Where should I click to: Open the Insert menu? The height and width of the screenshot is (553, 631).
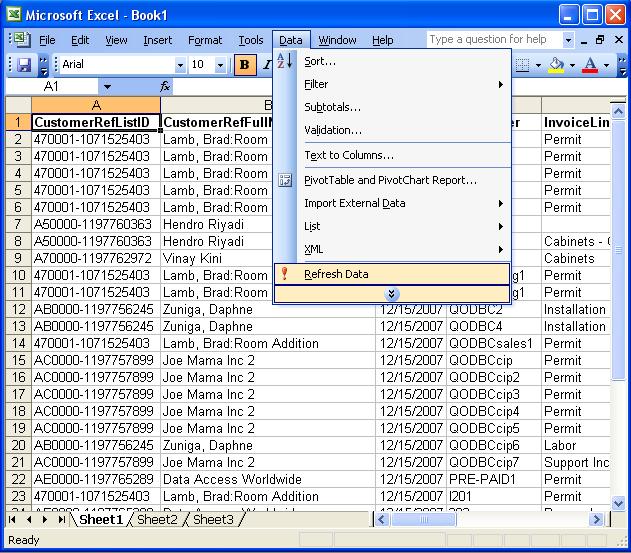tap(157, 40)
